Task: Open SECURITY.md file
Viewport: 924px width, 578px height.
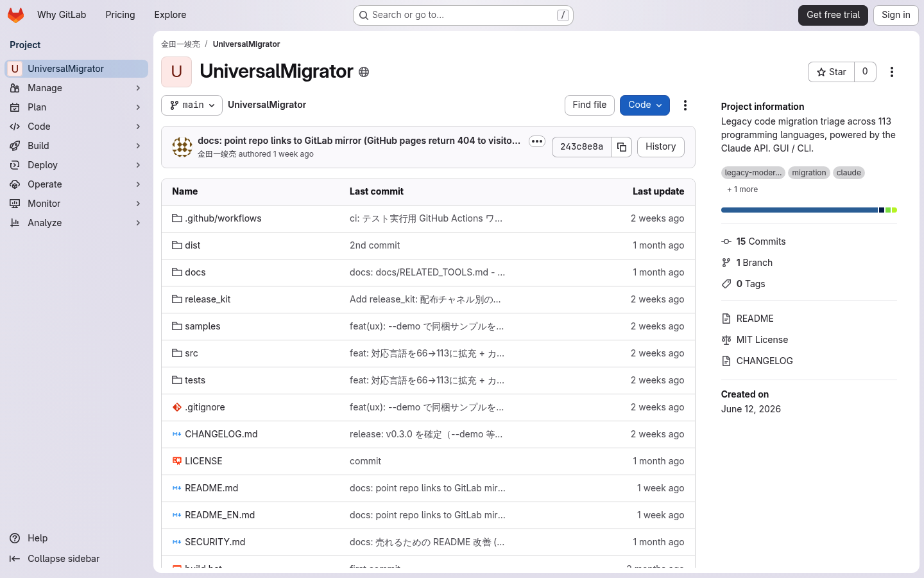Action: 215,542
